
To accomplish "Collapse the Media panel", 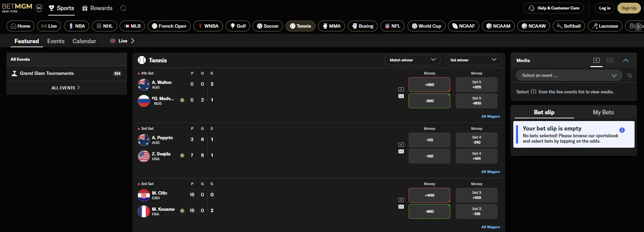I will [x=626, y=60].
